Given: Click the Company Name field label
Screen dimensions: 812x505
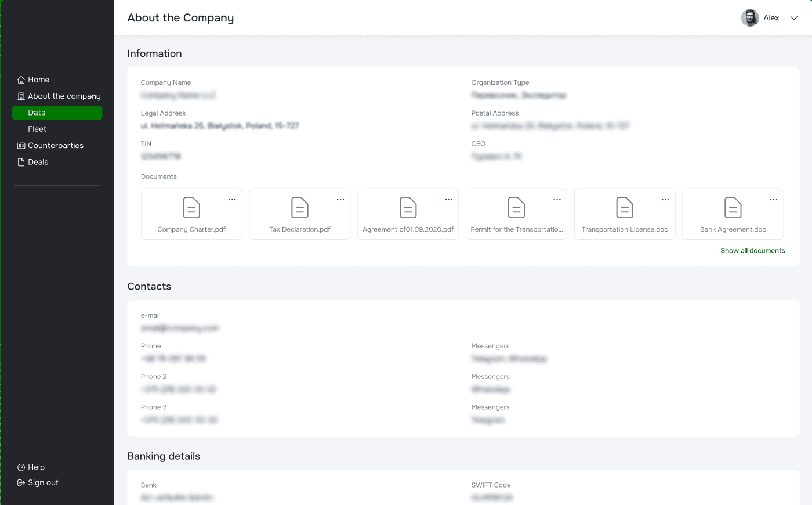Looking at the screenshot, I should coord(166,82).
